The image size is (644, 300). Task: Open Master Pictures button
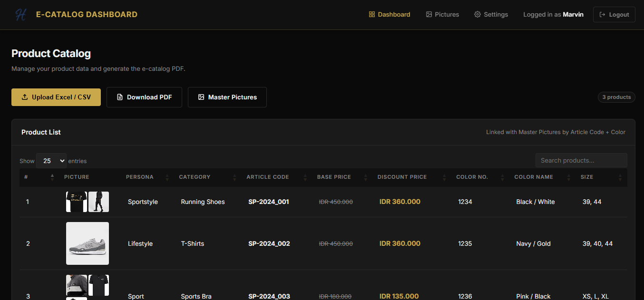pyautogui.click(x=227, y=97)
